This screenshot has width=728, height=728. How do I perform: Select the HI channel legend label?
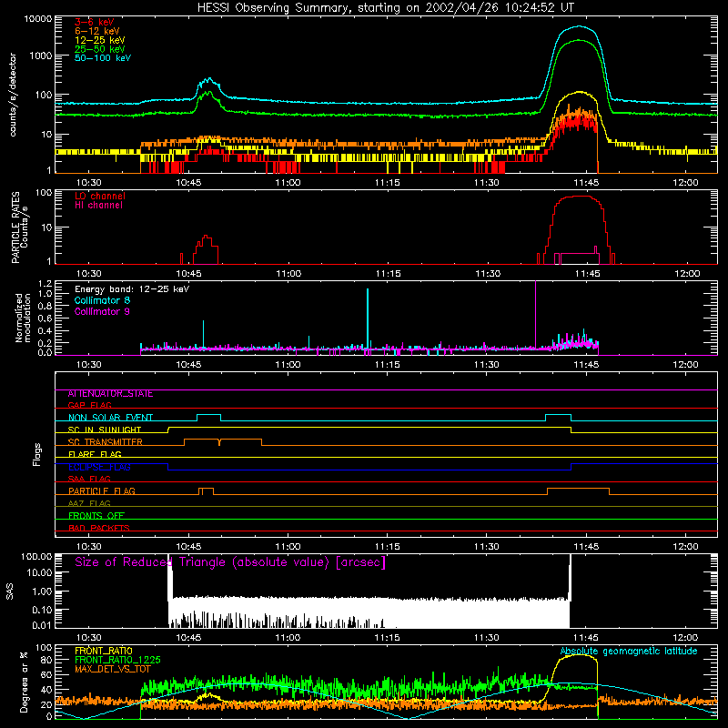(98, 206)
